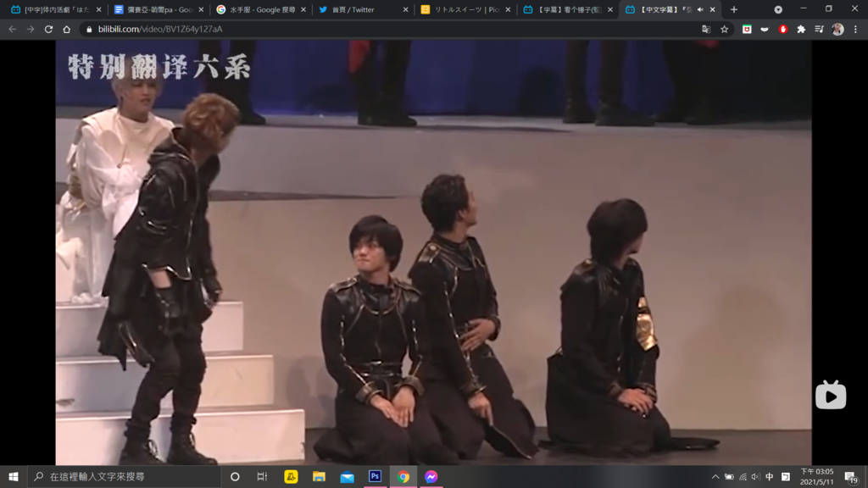Bookmark this page with the star

point(724,30)
